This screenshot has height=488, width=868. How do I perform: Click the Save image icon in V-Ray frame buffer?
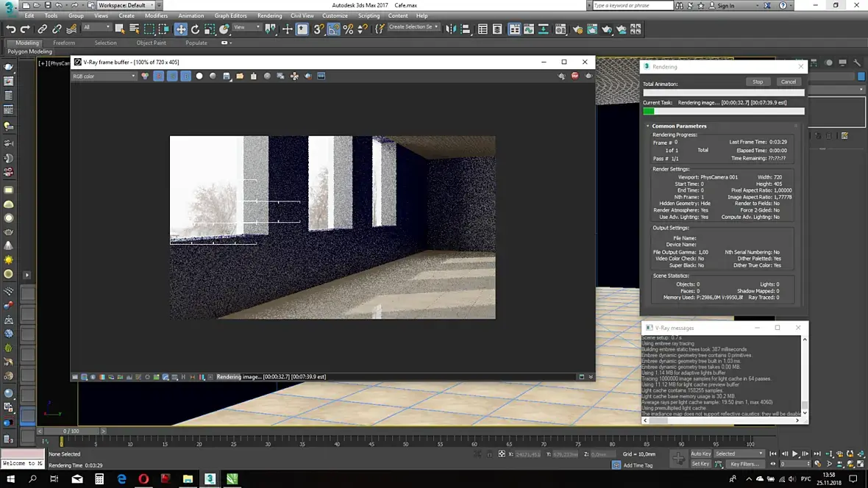tap(227, 76)
